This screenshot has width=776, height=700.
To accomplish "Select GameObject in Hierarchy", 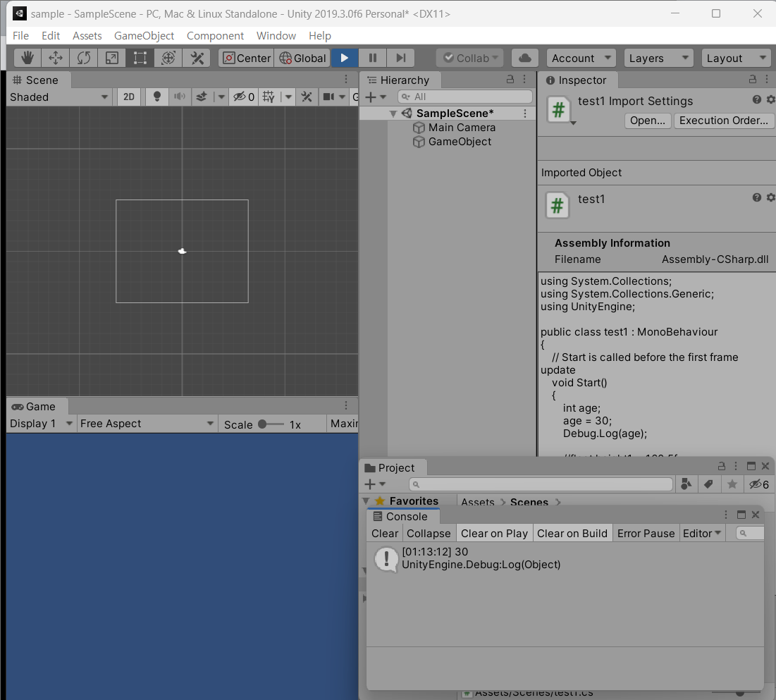I will coord(460,142).
